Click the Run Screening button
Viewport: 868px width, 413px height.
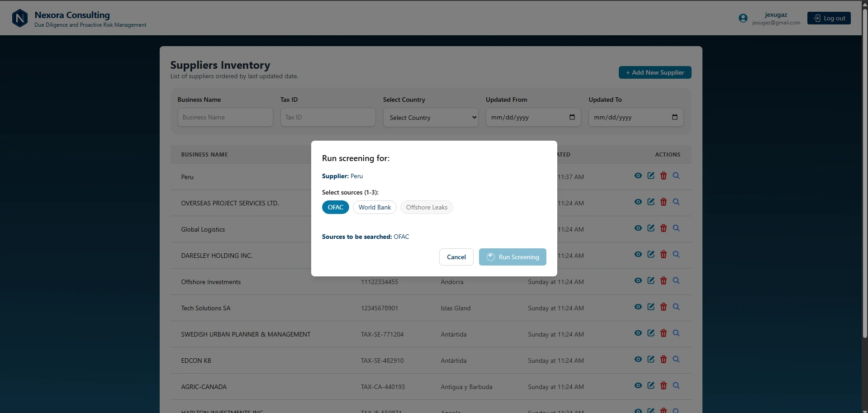[512, 257]
